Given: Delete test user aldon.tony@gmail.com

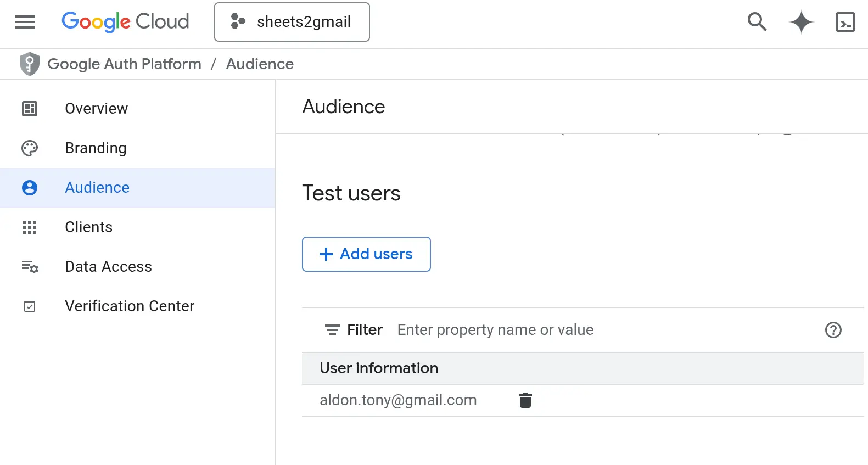Looking at the screenshot, I should click(x=525, y=400).
